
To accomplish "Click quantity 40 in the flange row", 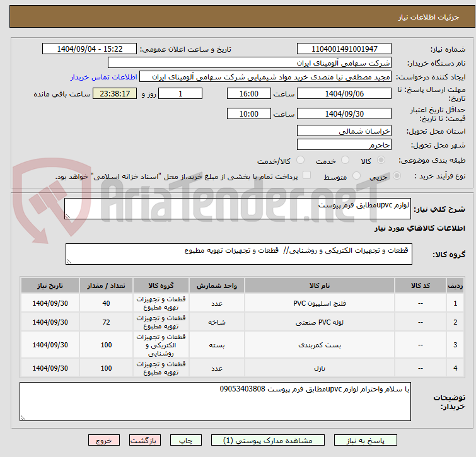I will [x=106, y=303].
